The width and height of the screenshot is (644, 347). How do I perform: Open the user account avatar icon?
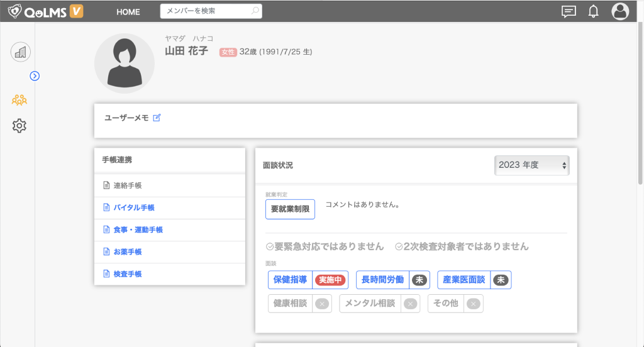(x=620, y=11)
